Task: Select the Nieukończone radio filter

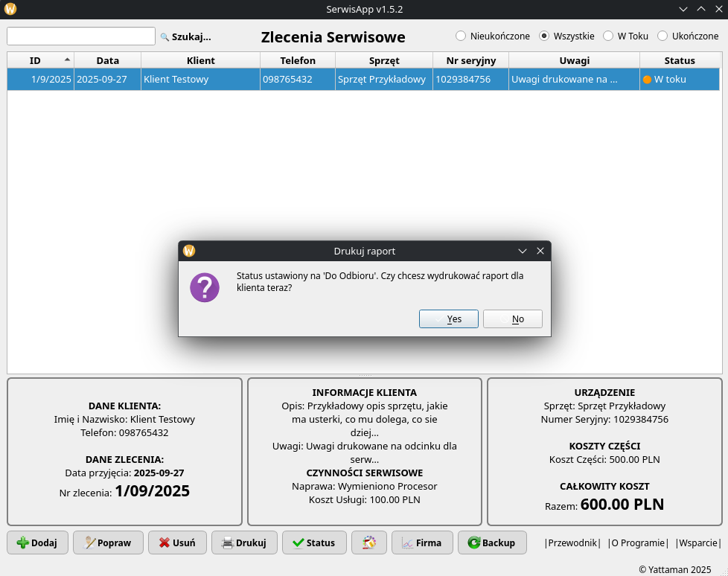Action: coord(461,36)
